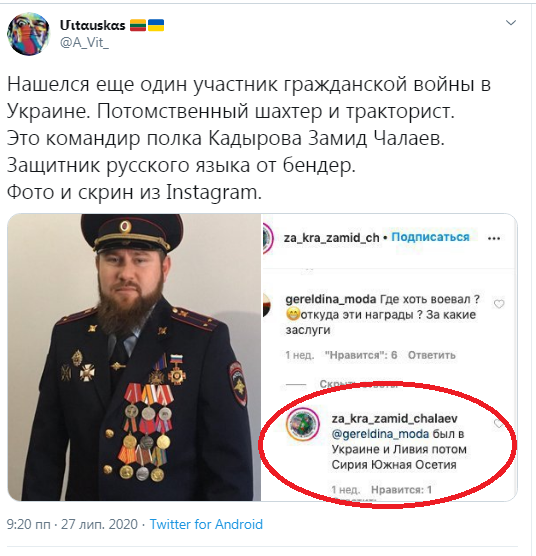Click the Подписаться follow link
The image size is (536, 556).
(x=430, y=237)
